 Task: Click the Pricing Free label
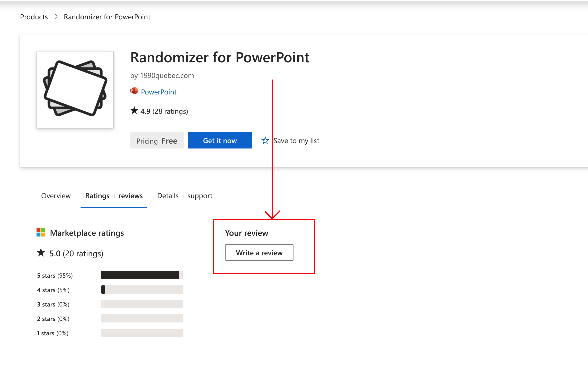coord(157,141)
